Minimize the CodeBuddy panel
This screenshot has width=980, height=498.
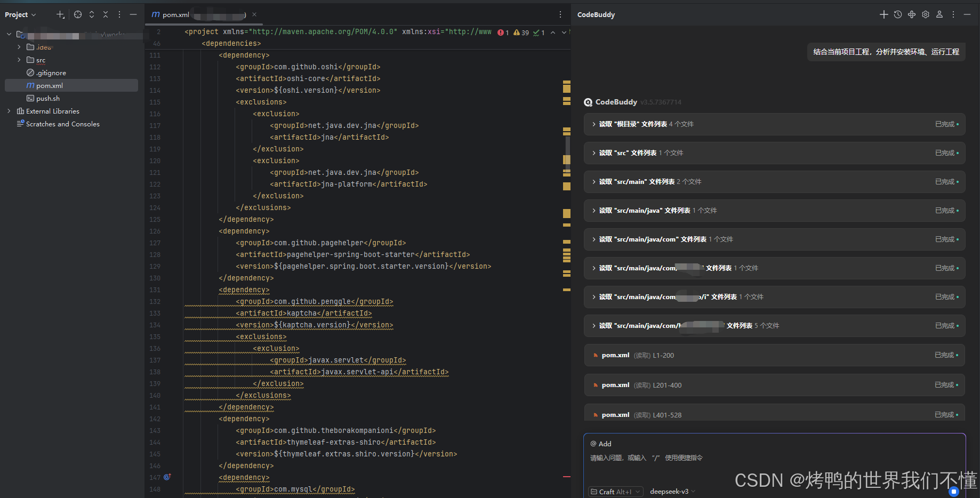(x=967, y=14)
